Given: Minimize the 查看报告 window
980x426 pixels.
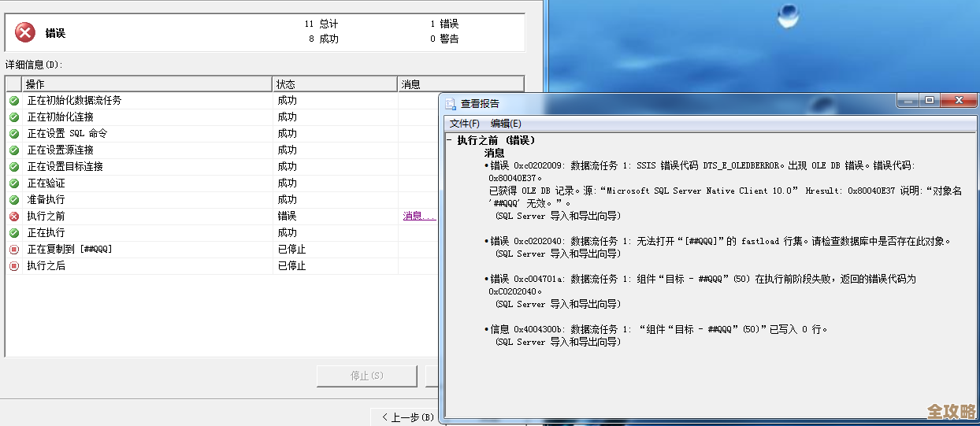Looking at the screenshot, I should [908, 100].
